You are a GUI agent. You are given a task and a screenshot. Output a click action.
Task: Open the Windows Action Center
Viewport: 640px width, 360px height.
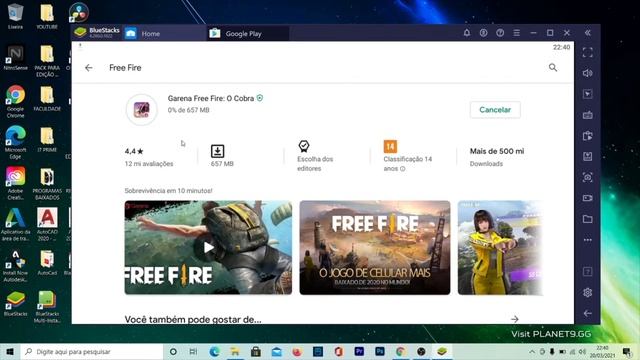[627, 351]
